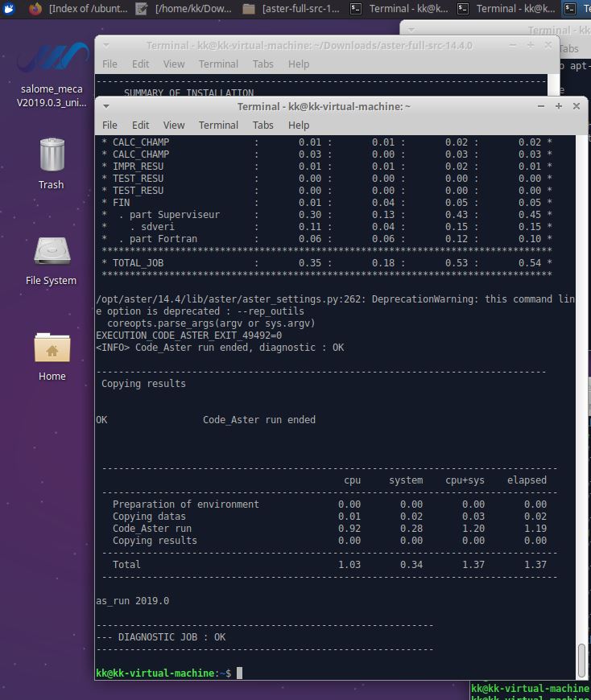This screenshot has height=700, width=591.
Task: Click the 'Copying datas' row
Action: (329, 516)
